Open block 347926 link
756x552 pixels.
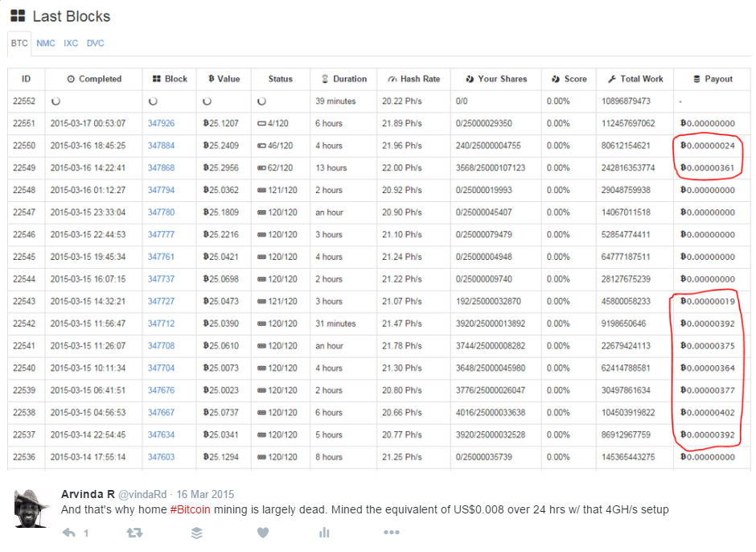(161, 124)
